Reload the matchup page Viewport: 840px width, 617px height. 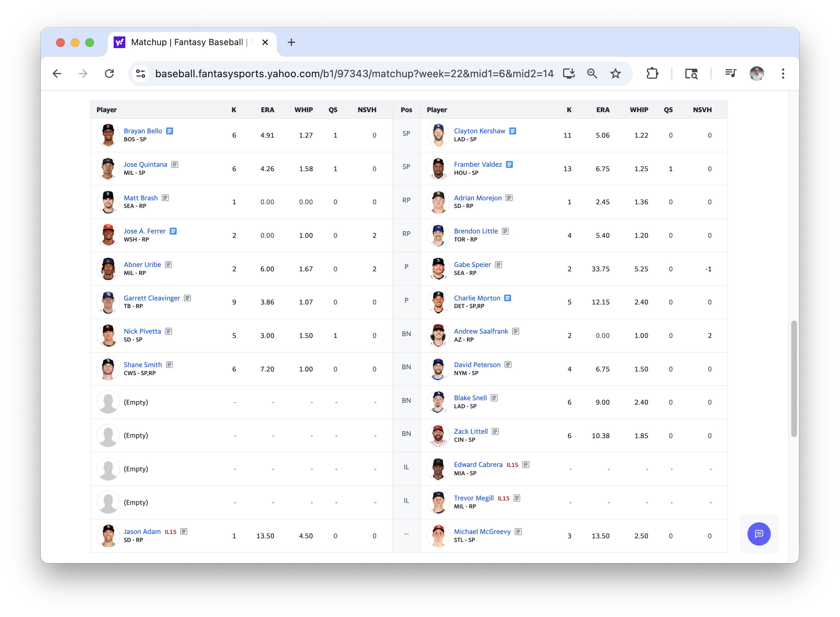[x=109, y=74]
